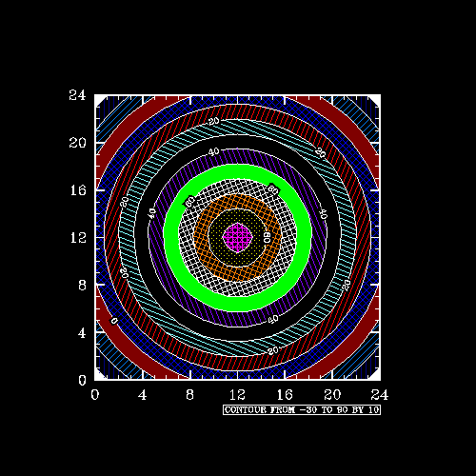Screen dimensions: 476x476
Task: Click the x-axis tick label 24
Action: pos(380,395)
